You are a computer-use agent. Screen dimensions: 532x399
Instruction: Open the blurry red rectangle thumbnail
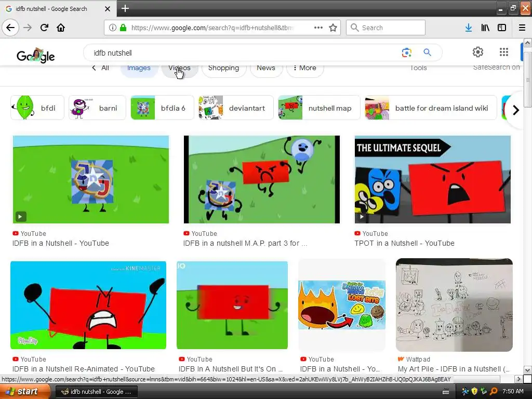(232, 305)
